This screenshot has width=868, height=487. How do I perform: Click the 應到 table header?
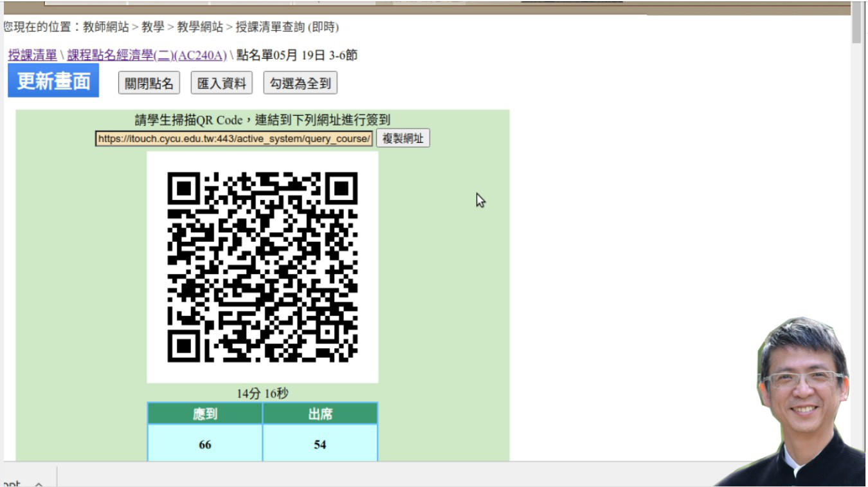click(x=205, y=414)
